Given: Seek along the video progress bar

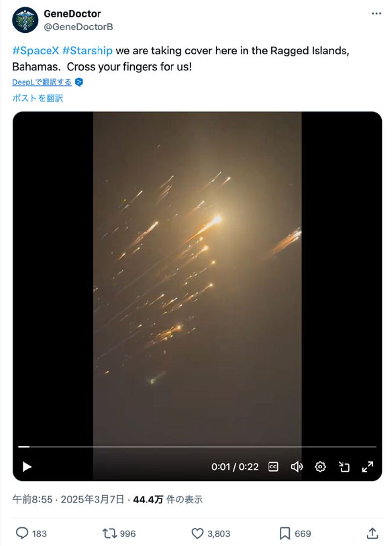Looking at the screenshot, I should coord(197,447).
